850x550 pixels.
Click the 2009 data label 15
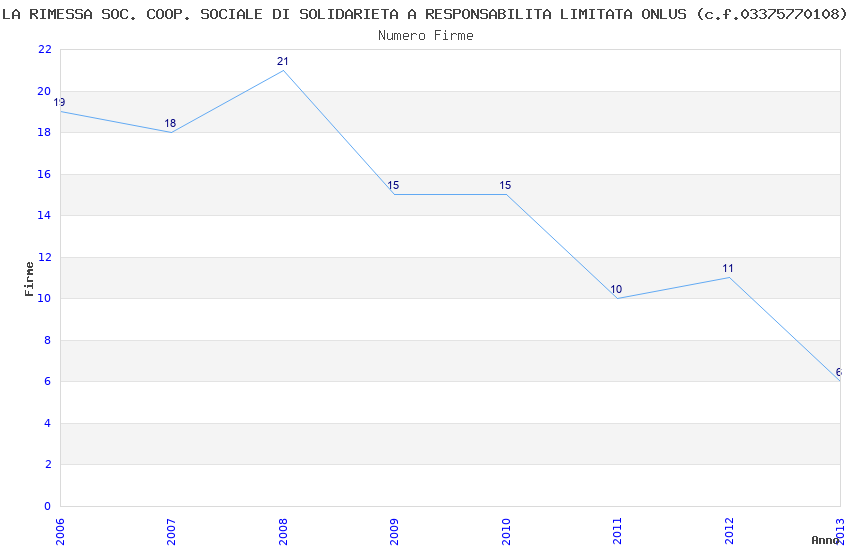click(393, 185)
